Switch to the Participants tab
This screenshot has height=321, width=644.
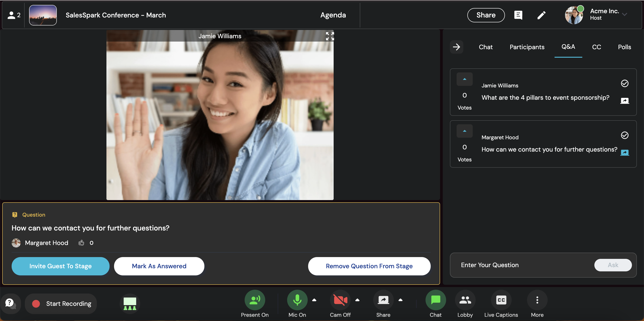point(527,47)
